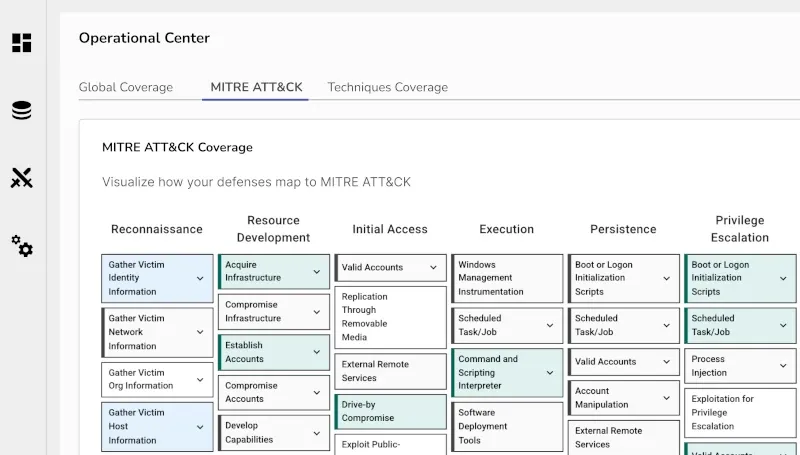Select Windows Management Instrumentation technique

tap(507, 279)
